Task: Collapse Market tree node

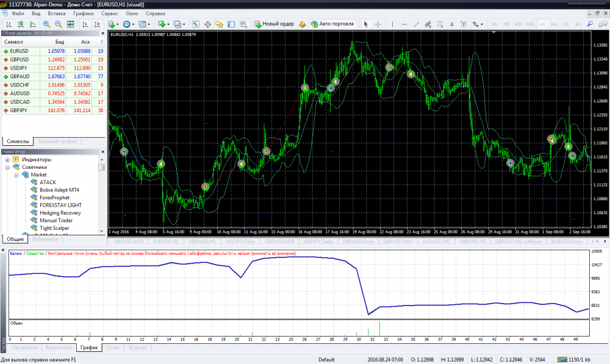Action: tap(16, 176)
